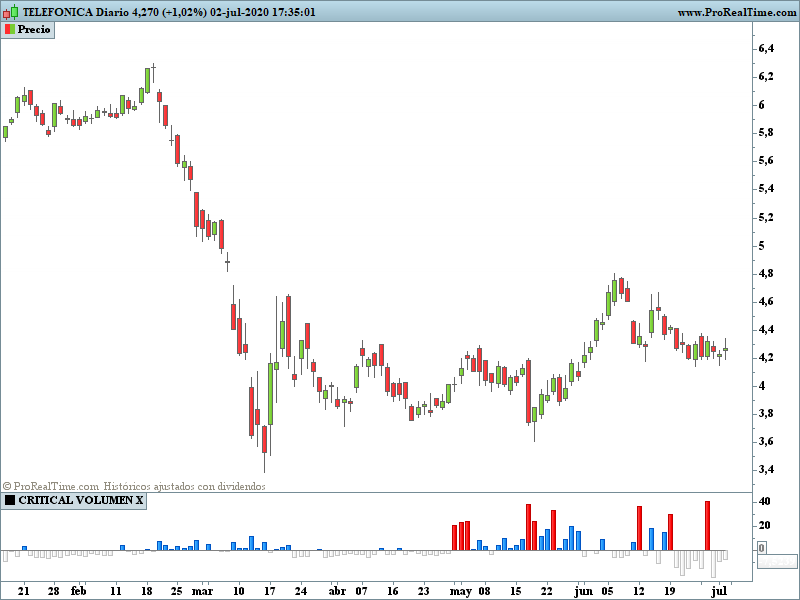This screenshot has height=600, width=800.
Task: Click the 6,4 price axis label
Action: pos(766,48)
